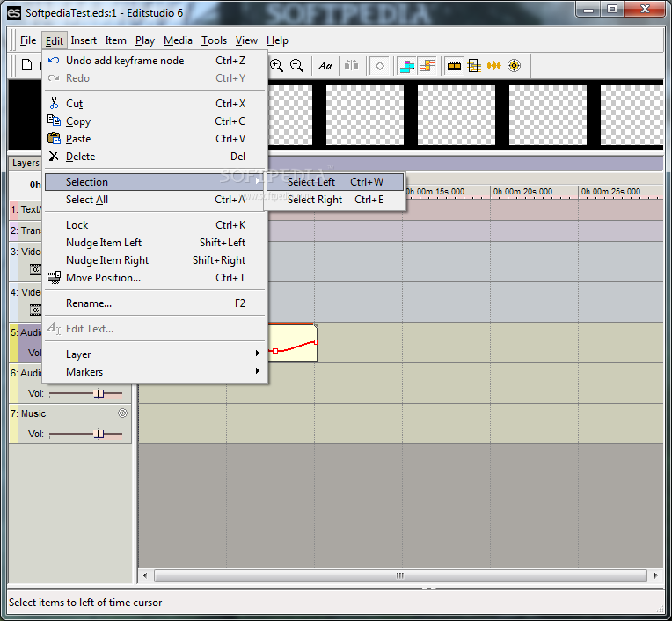Choose Nudge Item Right
The width and height of the screenshot is (672, 621).
tap(155, 260)
